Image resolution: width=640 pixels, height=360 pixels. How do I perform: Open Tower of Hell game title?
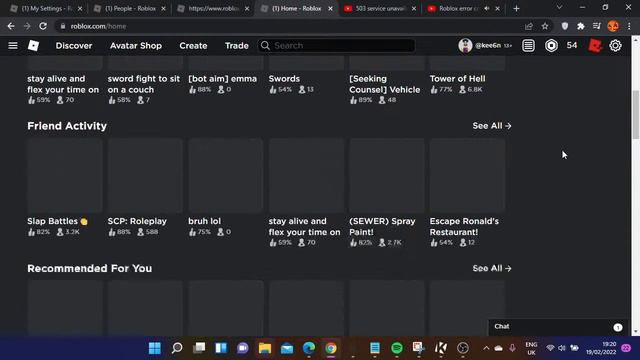click(x=458, y=79)
